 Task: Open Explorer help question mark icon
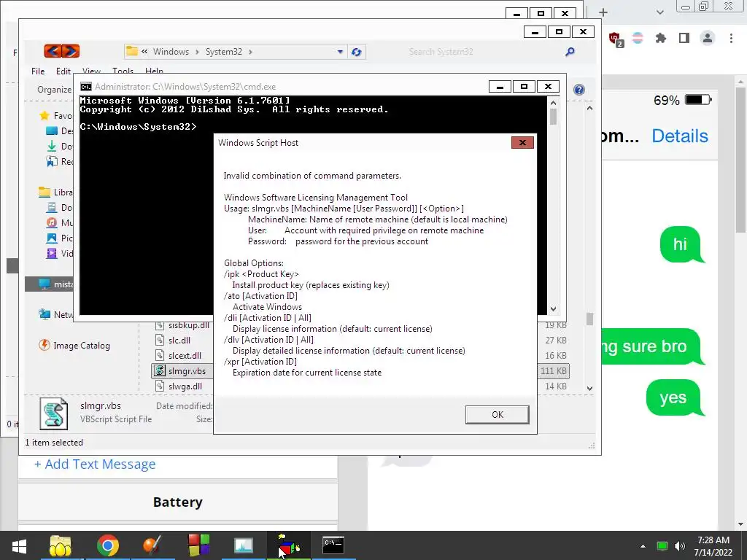[x=578, y=90]
